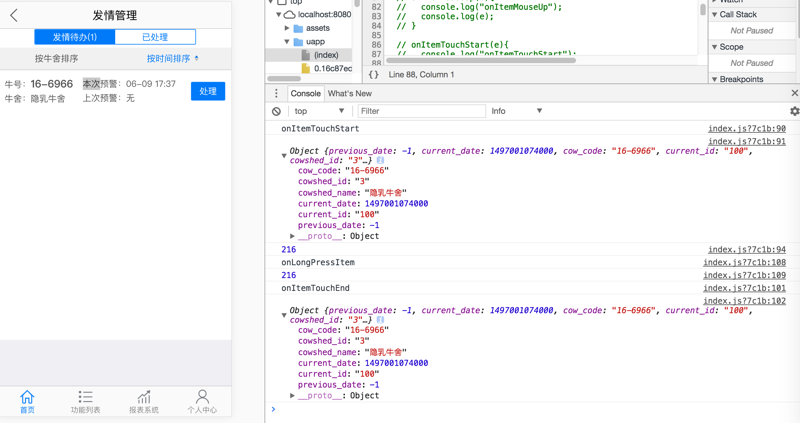Open the 首页 home tab icon
The height and width of the screenshot is (423, 800).
point(27,397)
